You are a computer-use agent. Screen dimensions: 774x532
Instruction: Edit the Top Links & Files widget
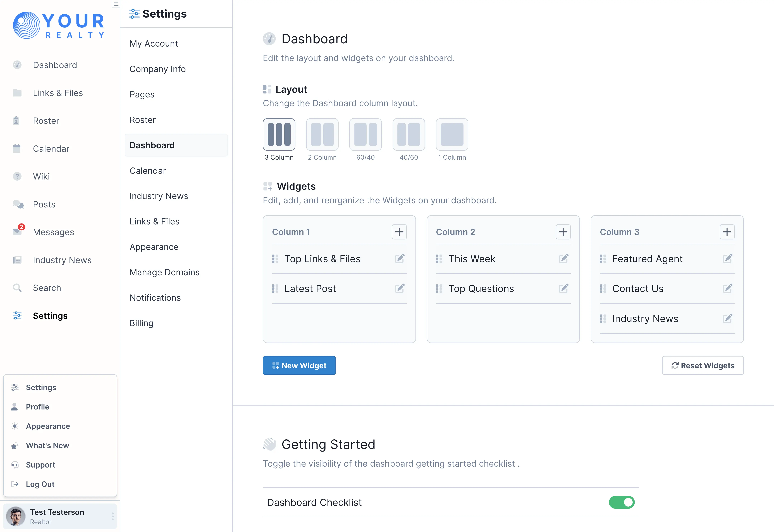pos(400,259)
